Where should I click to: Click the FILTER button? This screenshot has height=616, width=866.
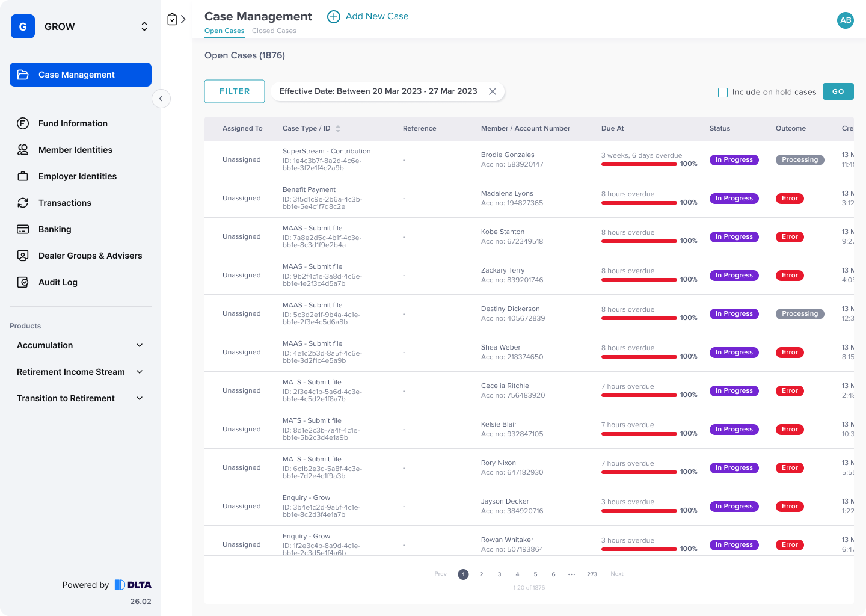coord(235,91)
